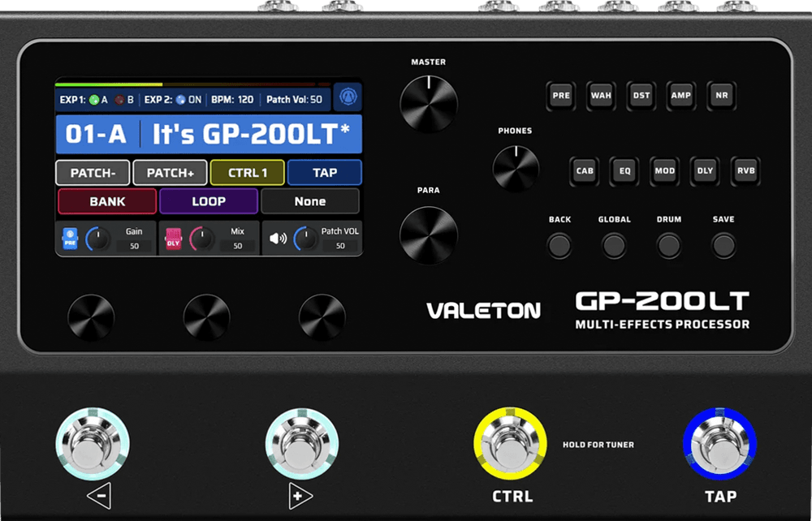Toggle the DLY module button
Image resolution: width=812 pixels, height=521 pixels.
coord(705,171)
